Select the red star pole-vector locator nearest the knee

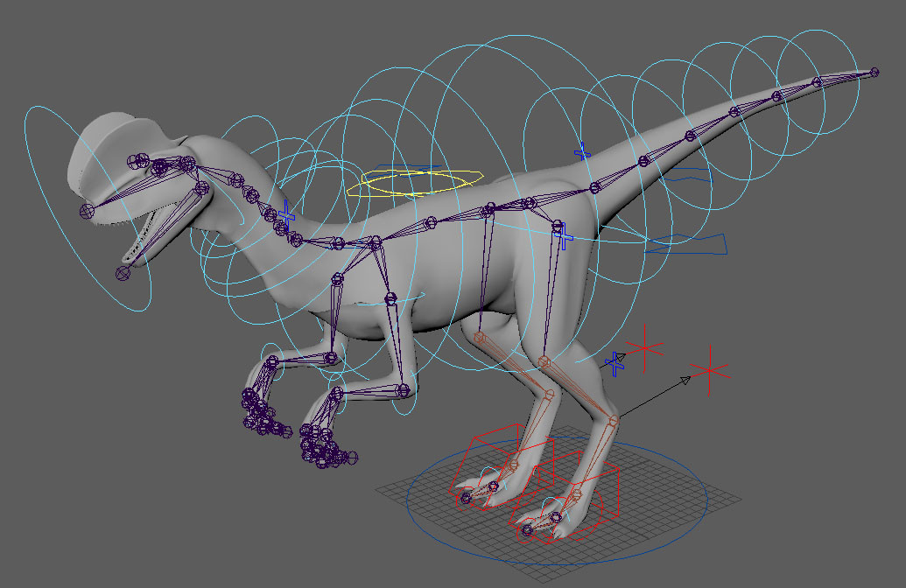click(644, 348)
